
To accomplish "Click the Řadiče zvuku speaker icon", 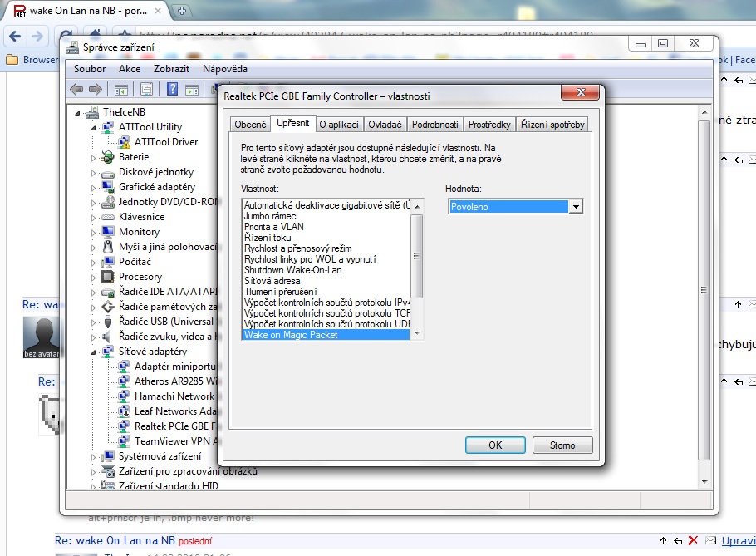I will coord(107,337).
